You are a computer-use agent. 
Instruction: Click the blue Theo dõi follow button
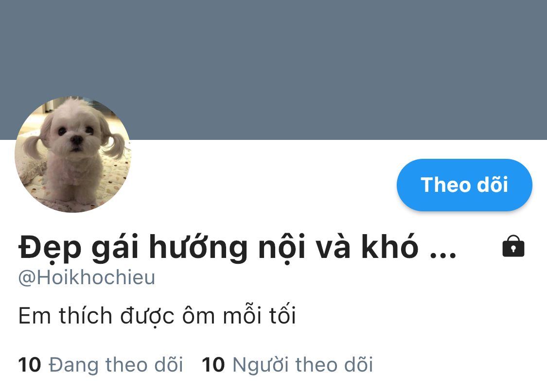click(464, 185)
